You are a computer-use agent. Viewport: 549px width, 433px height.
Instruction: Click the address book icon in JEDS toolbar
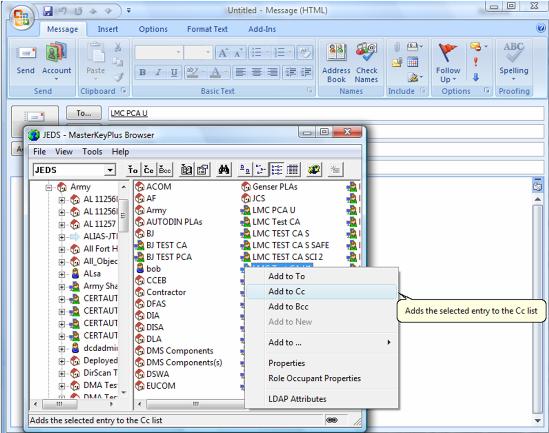[x=186, y=170]
